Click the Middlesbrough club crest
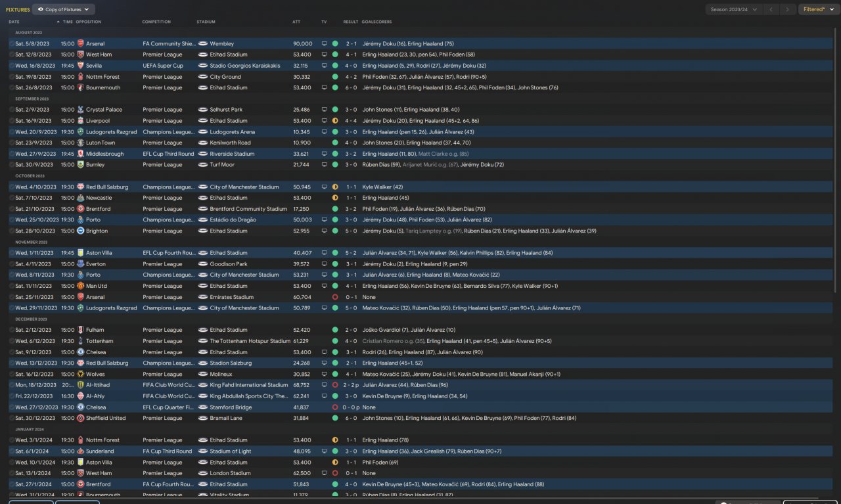Viewport: 841px width, 504px height. [x=81, y=154]
